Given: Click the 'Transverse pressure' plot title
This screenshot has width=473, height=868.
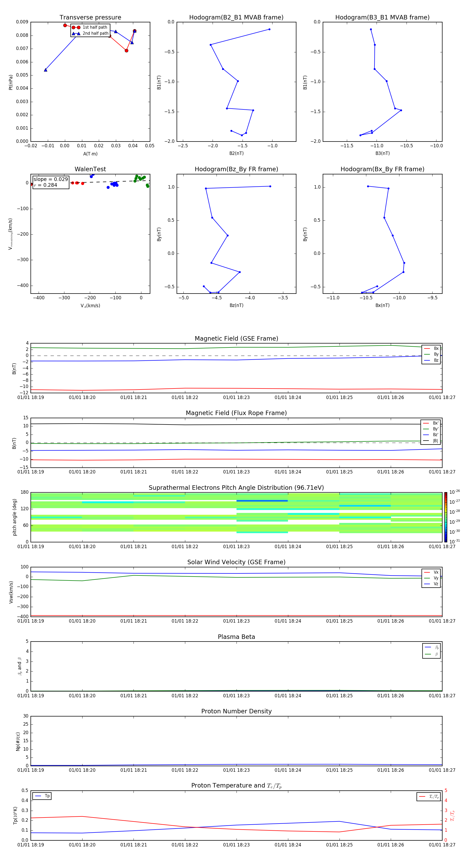Looking at the screenshot, I should tap(90, 17).
